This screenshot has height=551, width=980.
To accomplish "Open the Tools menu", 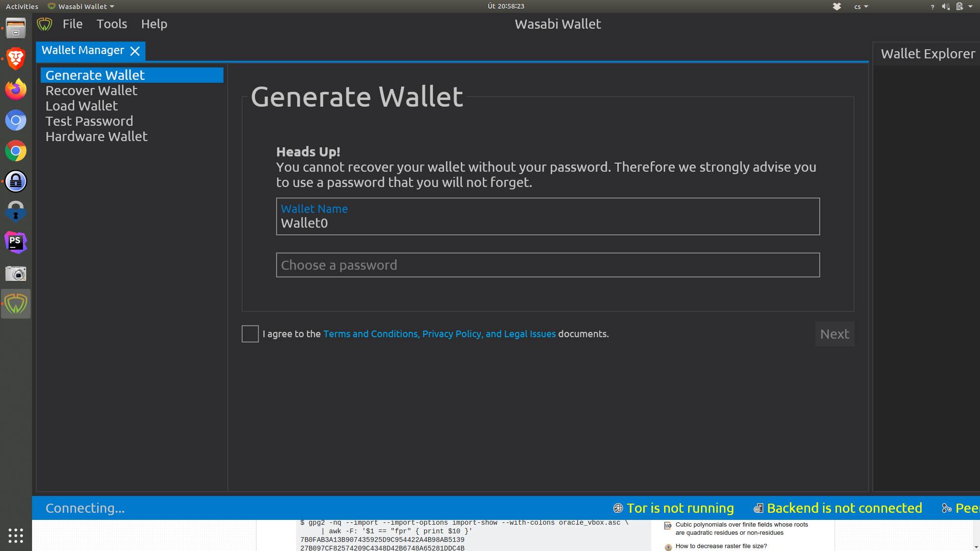I will click(112, 24).
